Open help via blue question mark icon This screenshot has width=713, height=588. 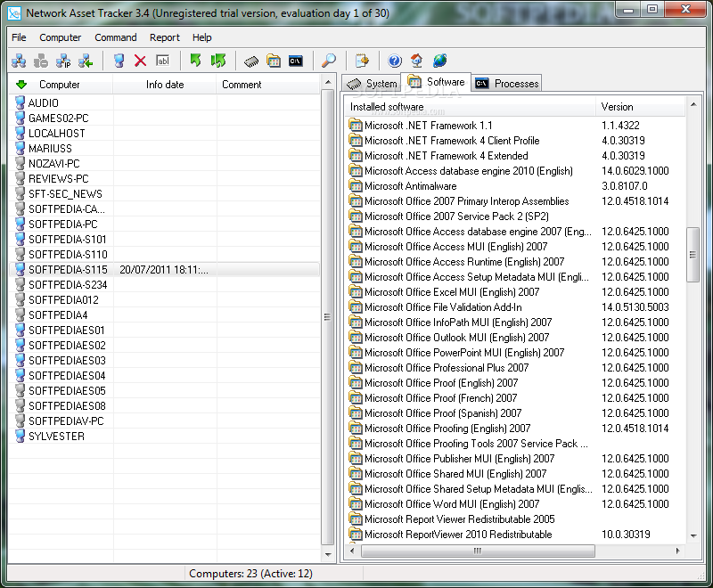pyautogui.click(x=395, y=61)
